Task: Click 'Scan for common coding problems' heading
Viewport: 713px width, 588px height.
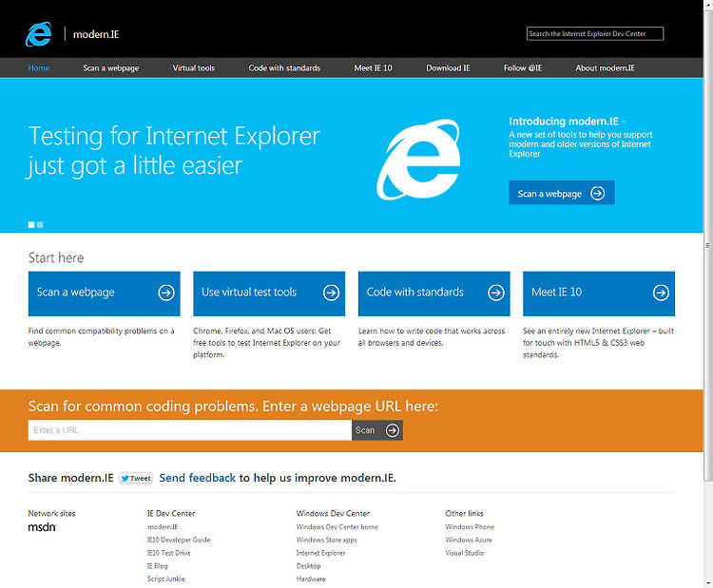Action: [x=233, y=406]
